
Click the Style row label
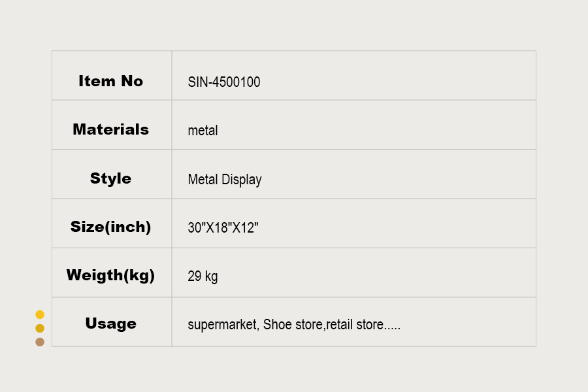(110, 178)
